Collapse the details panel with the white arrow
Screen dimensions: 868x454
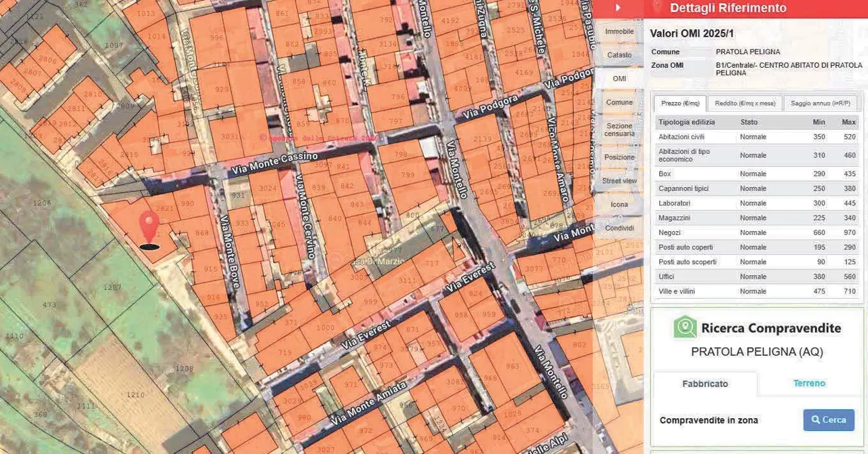pos(618,8)
